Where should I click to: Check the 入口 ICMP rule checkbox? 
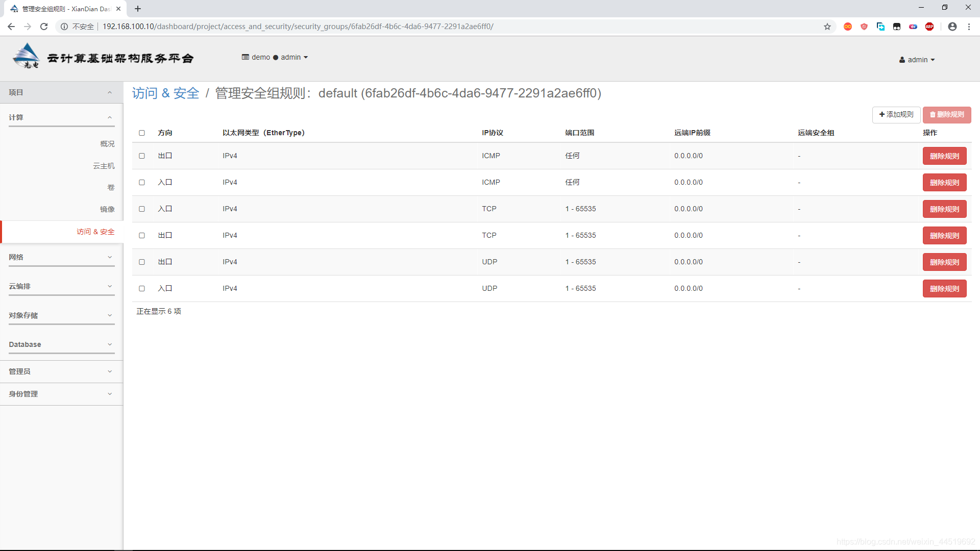tap(142, 183)
